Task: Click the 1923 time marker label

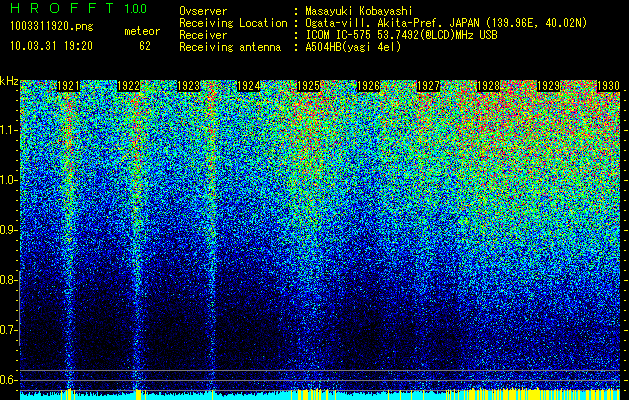Action: [x=189, y=86]
